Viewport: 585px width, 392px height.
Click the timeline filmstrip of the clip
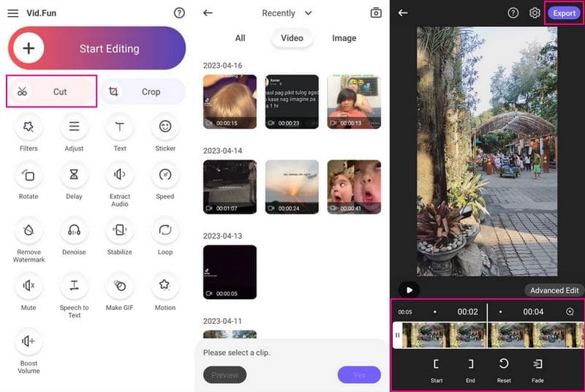(x=492, y=335)
